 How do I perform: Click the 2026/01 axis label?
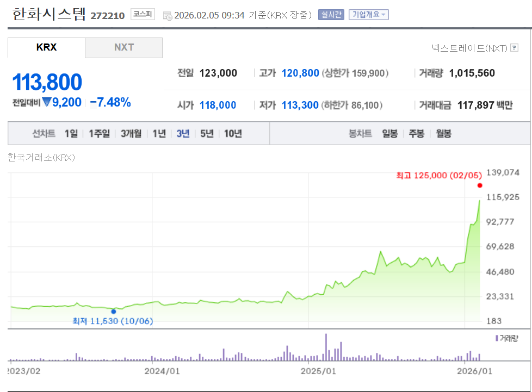click(474, 371)
